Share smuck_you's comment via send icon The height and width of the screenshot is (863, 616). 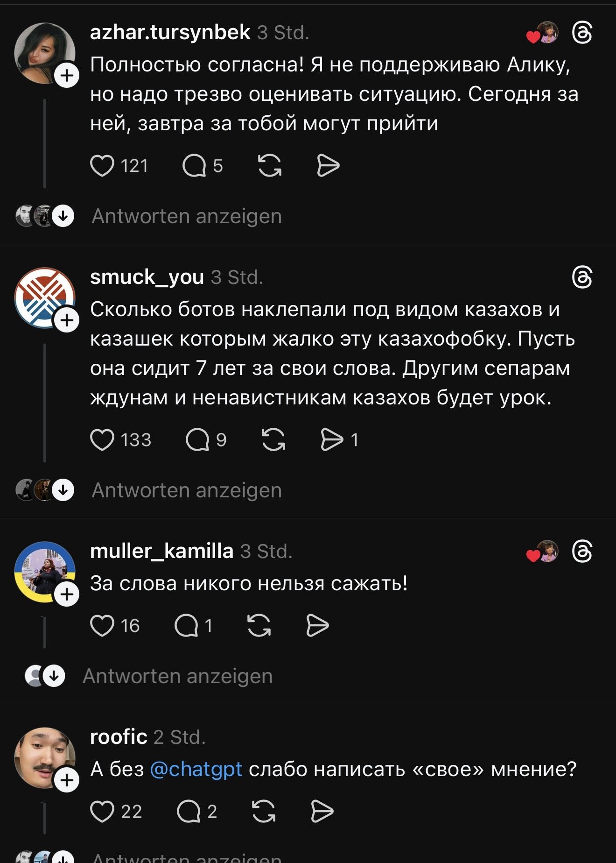(x=332, y=440)
